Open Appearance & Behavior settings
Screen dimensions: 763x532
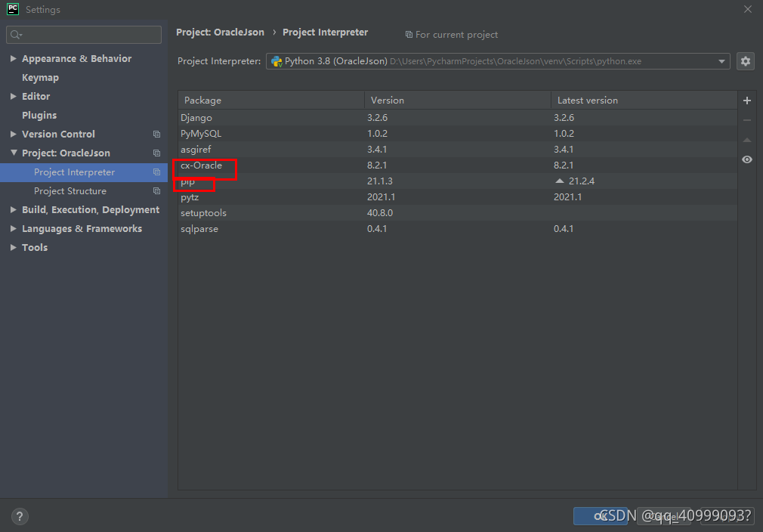pyautogui.click(x=77, y=58)
